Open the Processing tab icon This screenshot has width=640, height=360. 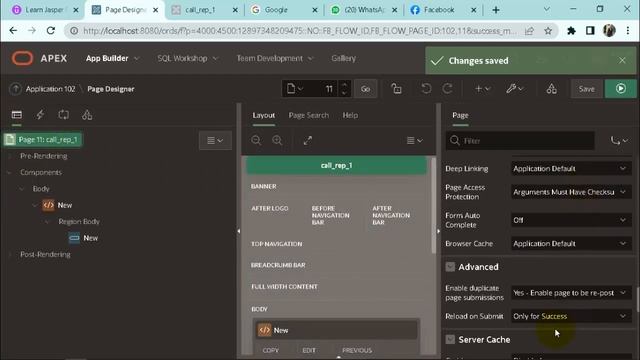tap(63, 115)
